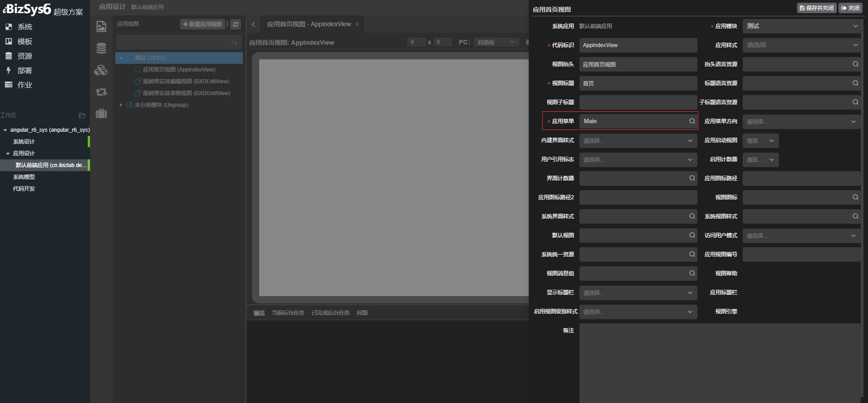Select 默认前端应用 workspace item
Viewport: 868px width, 403px height.
tap(45, 165)
